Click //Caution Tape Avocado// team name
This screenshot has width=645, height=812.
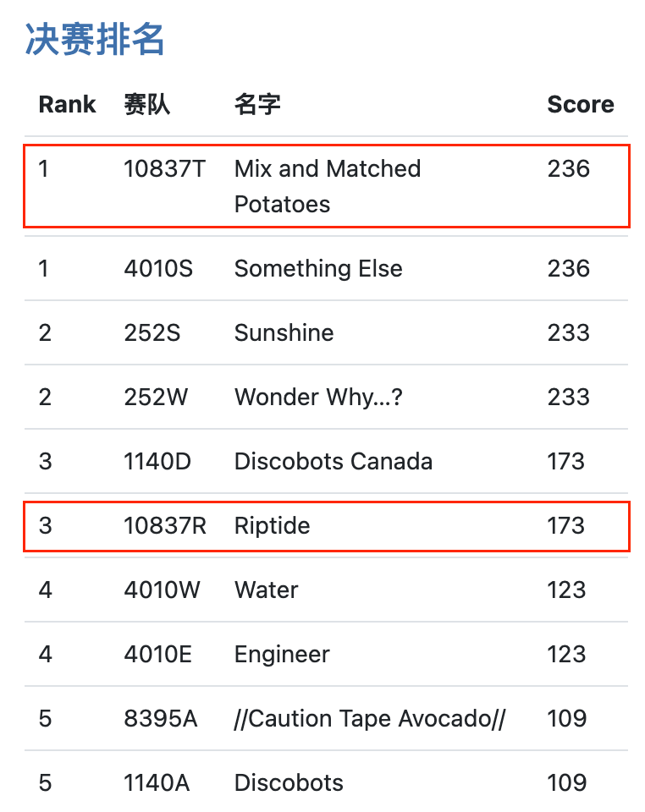369,719
